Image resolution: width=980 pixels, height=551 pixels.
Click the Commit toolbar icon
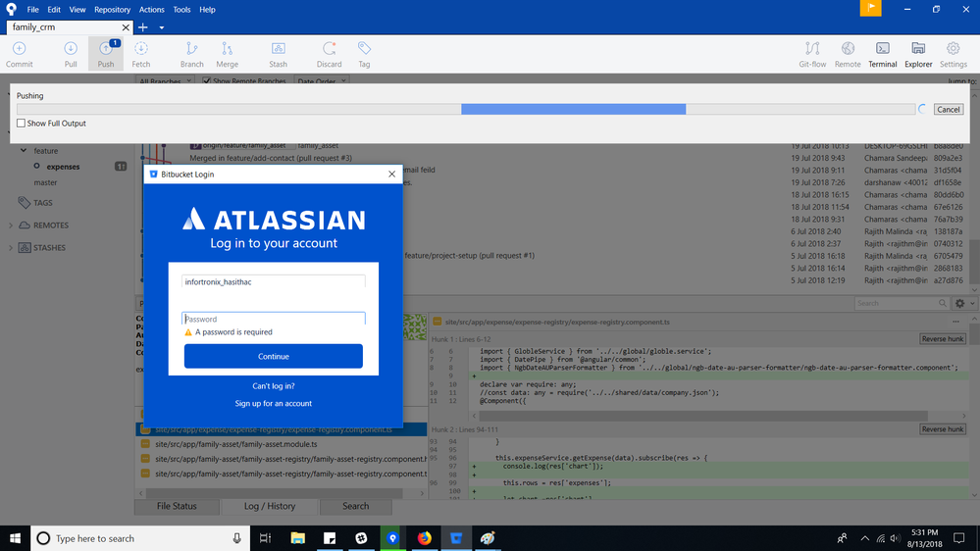[x=20, y=54]
